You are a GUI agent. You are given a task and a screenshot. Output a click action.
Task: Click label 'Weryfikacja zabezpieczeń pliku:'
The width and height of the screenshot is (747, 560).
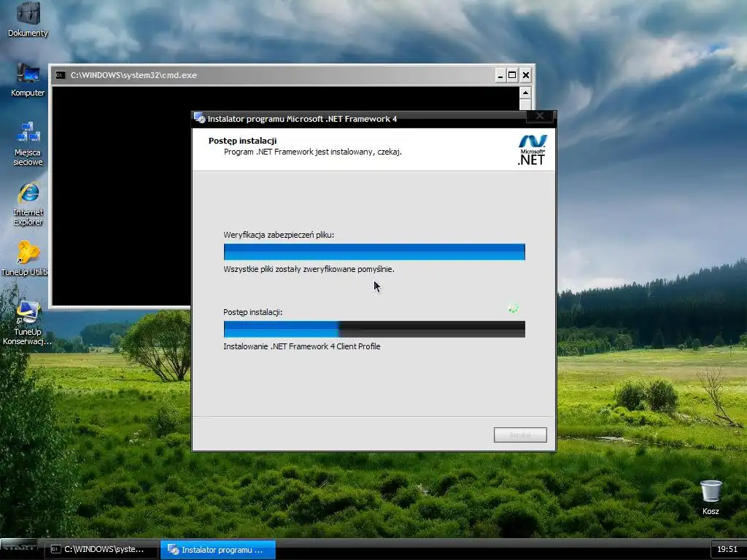coord(279,235)
